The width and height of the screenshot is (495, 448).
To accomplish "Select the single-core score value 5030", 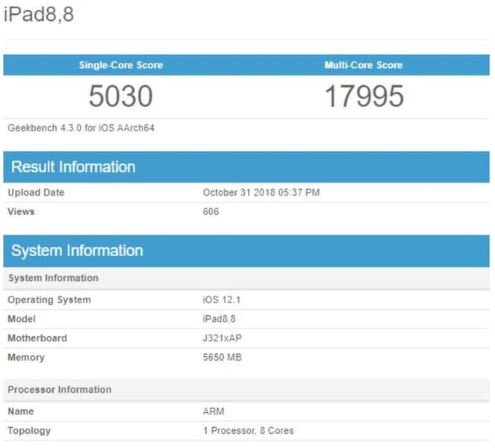I will coord(121,96).
